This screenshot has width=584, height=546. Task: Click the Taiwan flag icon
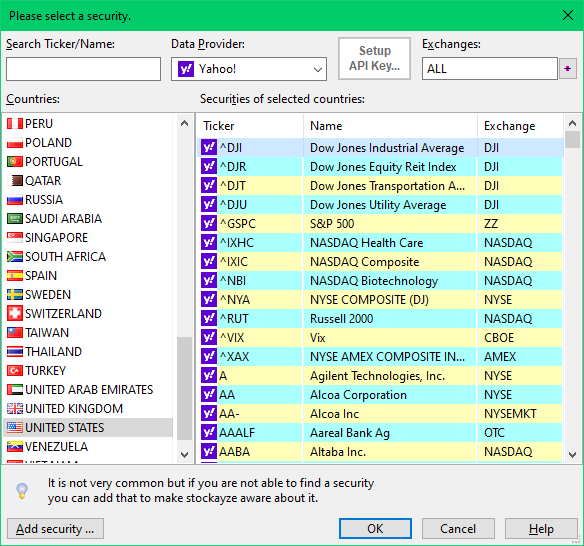15,333
